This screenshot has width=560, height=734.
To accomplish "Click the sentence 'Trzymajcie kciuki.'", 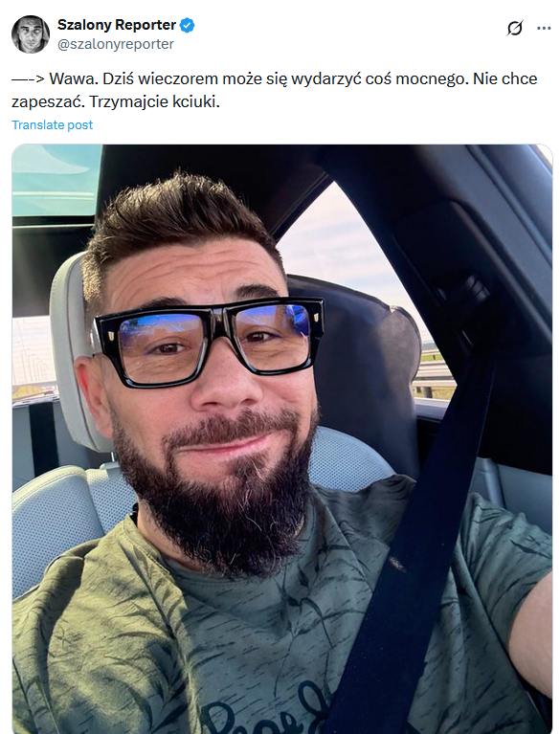I will (154, 101).
